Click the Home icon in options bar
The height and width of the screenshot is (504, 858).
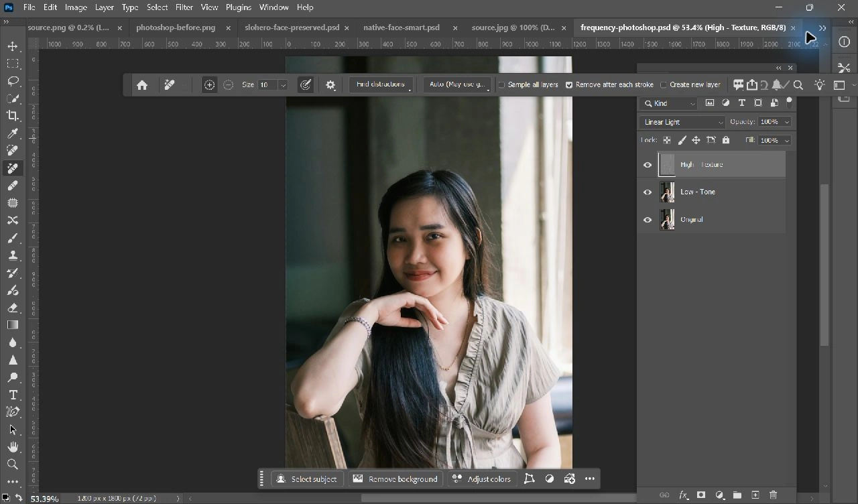click(x=142, y=85)
